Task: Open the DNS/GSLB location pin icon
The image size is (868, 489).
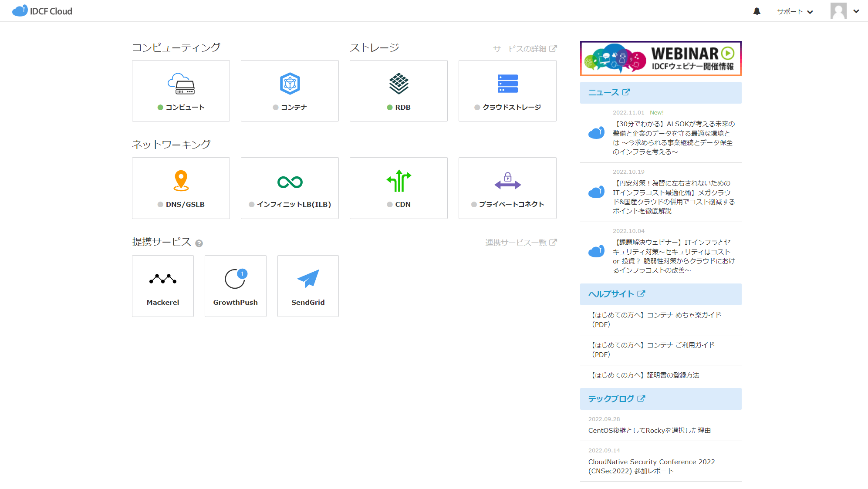Action: pyautogui.click(x=181, y=181)
